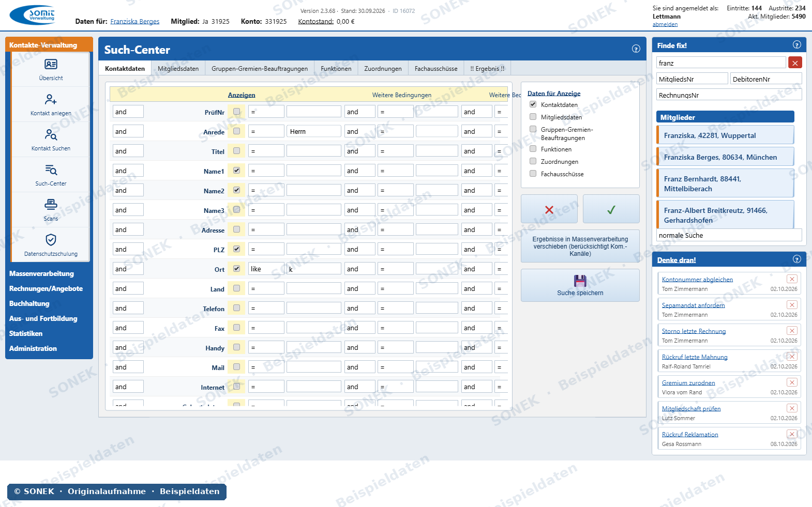
Task: Switch to the Gruppen-Gremien-Beauftragungen tab
Action: click(260, 69)
